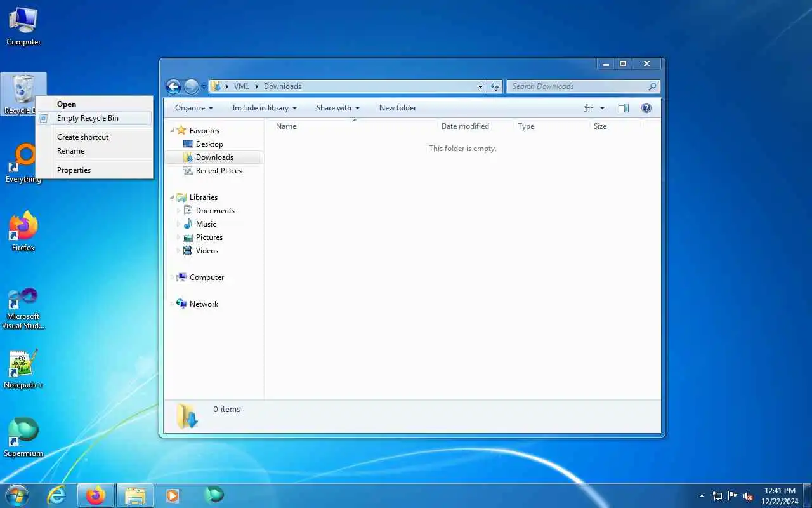
Task: Show hidden system tray icons
Action: click(702, 496)
